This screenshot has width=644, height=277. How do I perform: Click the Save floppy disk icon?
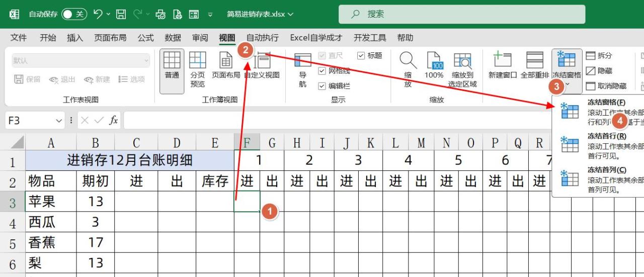click(121, 14)
